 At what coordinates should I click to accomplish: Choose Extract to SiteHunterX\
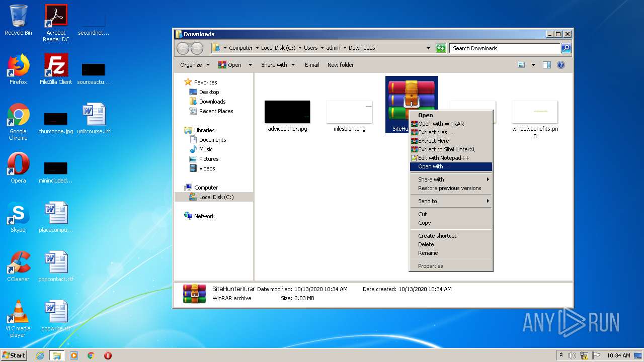[451, 149]
